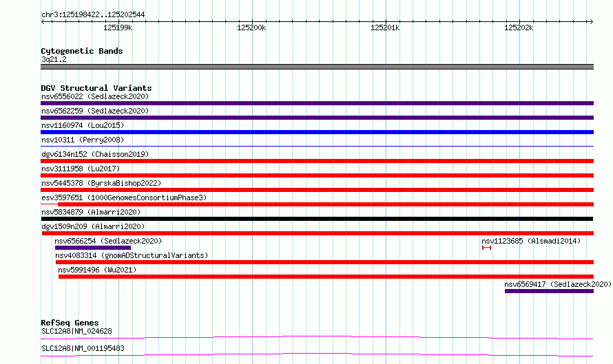Select the nsv6562259 purple variant bar
The image size is (613, 364).
317,118
